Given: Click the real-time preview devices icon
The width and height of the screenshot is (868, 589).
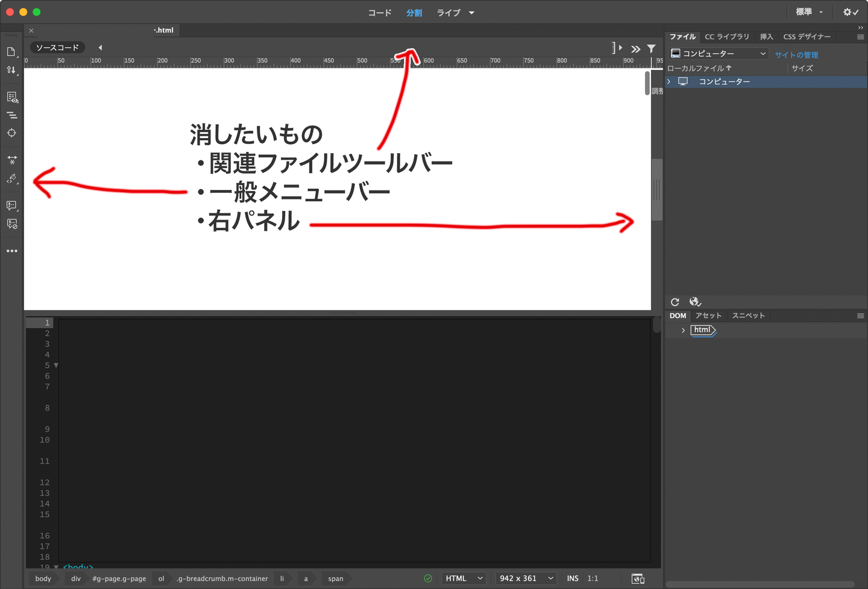Looking at the screenshot, I should [x=638, y=579].
